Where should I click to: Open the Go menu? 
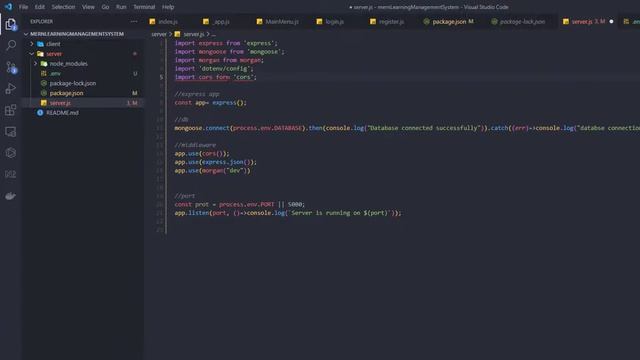pyautogui.click(x=105, y=7)
